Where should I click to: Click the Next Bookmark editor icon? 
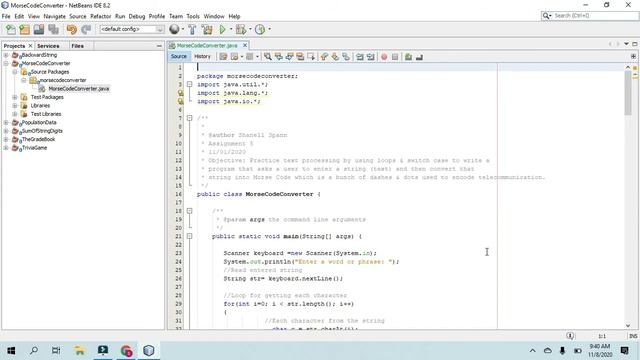pos(335,57)
